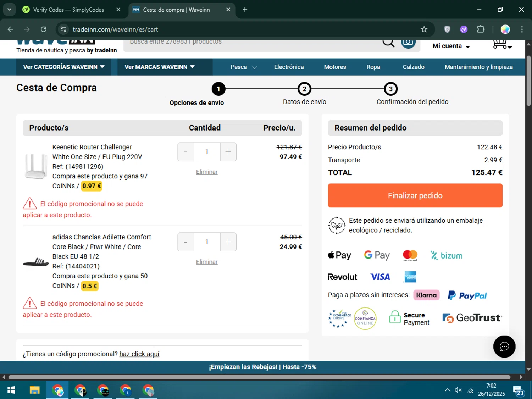
Task: Show hidden tray icons chevron
Action: pyautogui.click(x=447, y=390)
